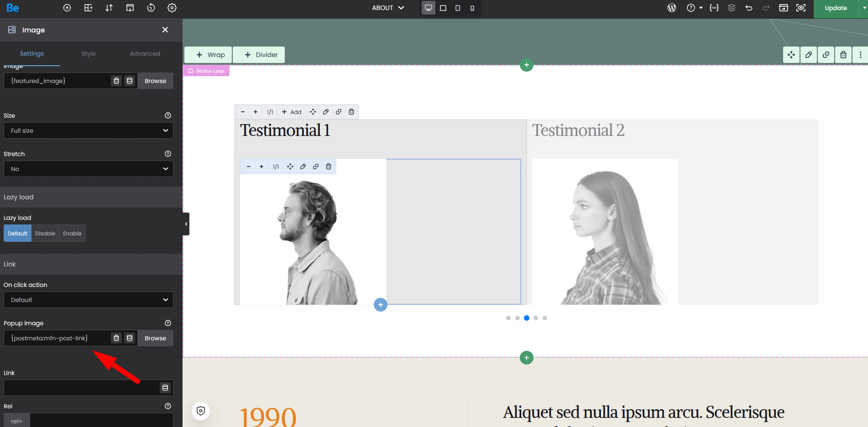Open the WordPress dashboard icon
The height and width of the screenshot is (427, 868).
click(671, 8)
